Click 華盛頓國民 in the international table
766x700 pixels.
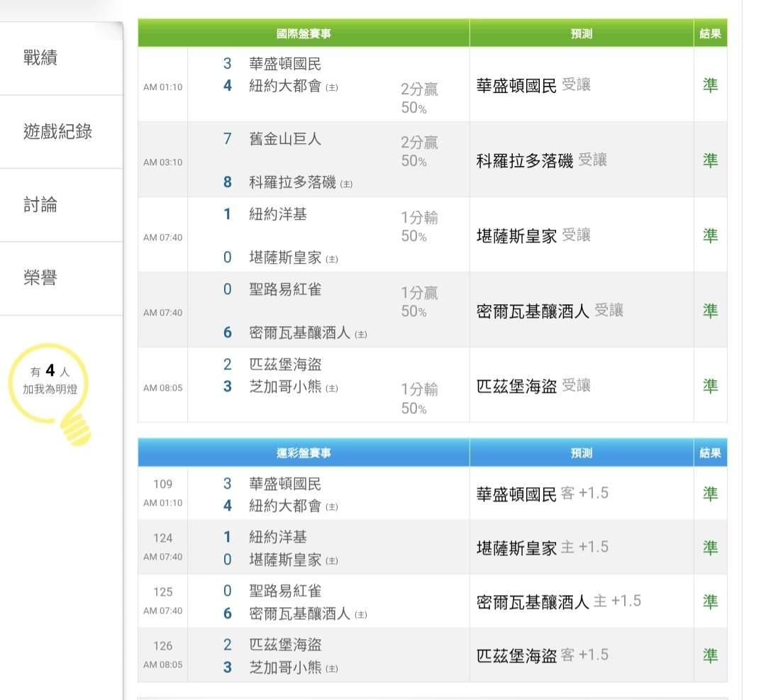[285, 64]
